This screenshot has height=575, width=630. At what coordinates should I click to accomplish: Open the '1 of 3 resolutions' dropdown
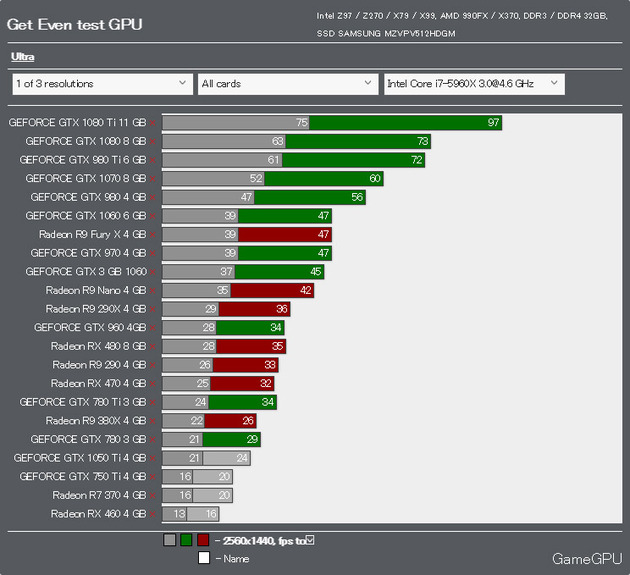(102, 84)
